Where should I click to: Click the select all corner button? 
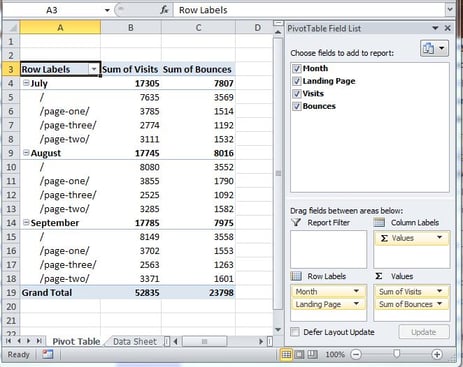pos(12,28)
